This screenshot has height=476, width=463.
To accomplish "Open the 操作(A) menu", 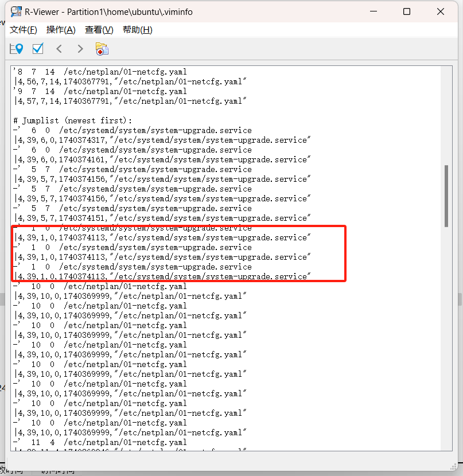I will pos(60,30).
